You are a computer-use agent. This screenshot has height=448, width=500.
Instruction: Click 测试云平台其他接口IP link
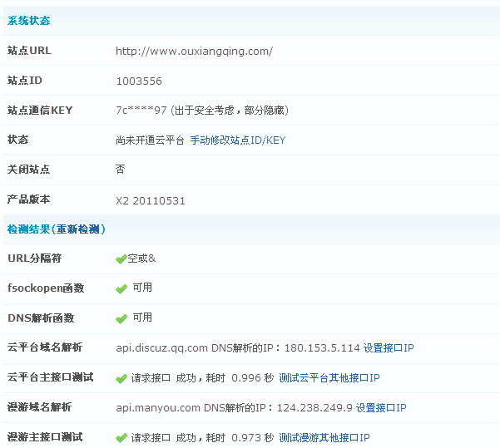(x=329, y=378)
